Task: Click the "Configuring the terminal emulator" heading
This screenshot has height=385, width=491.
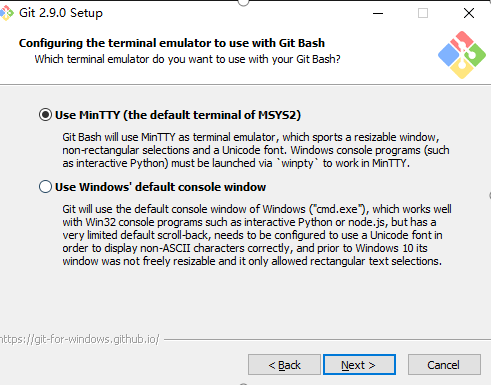Action: point(172,43)
